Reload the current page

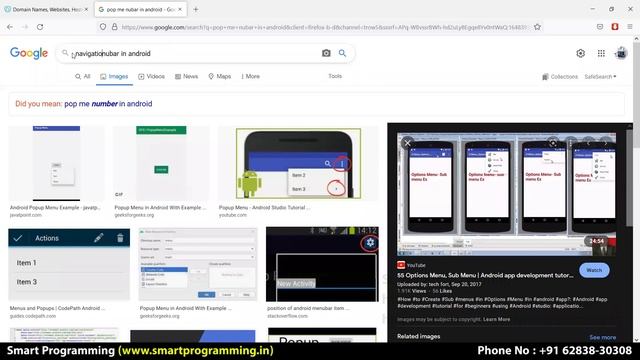40,27
